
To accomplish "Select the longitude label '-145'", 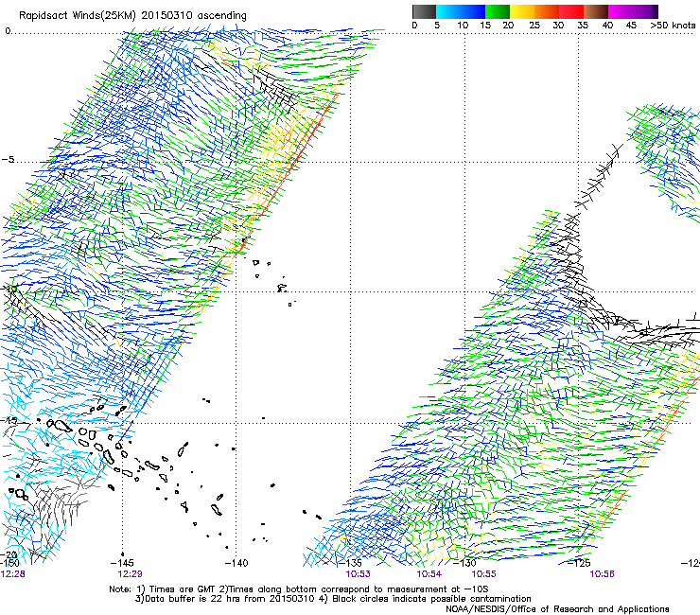I will [x=122, y=563].
